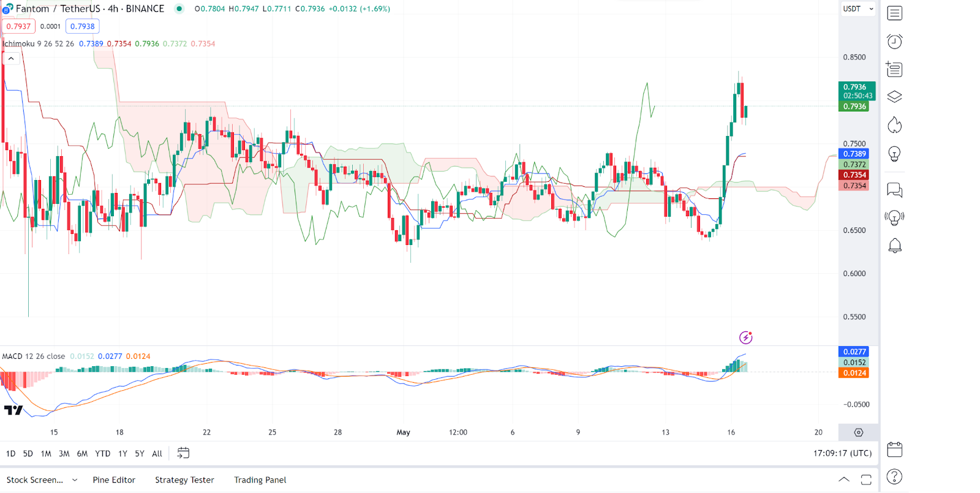980x493 pixels.
Task: Click the Fantom symbol logo icon
Action: point(7,9)
